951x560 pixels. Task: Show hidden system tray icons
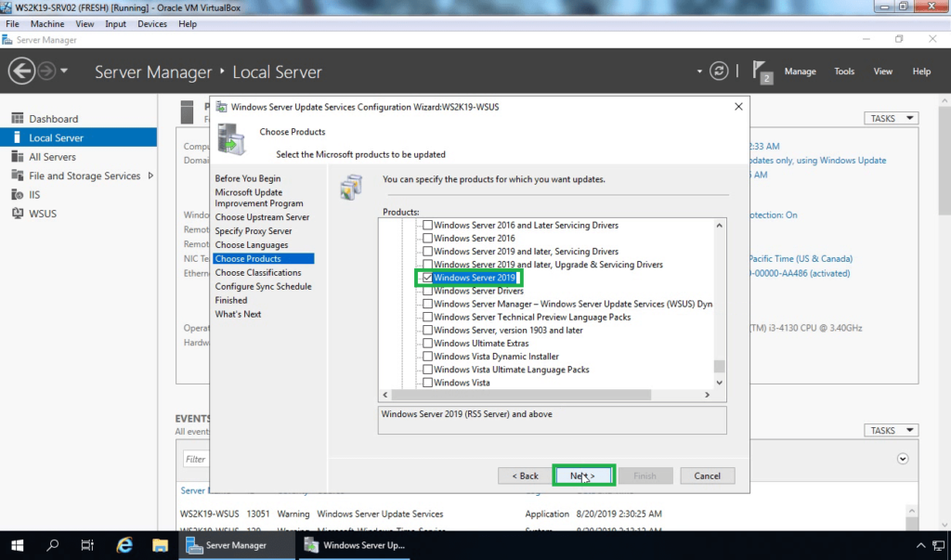click(x=920, y=545)
